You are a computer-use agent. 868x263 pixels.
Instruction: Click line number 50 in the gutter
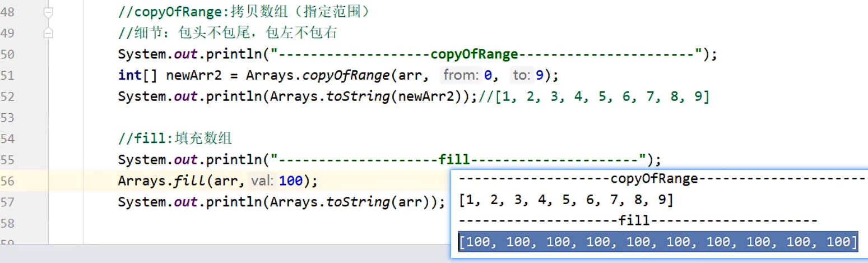(x=8, y=54)
